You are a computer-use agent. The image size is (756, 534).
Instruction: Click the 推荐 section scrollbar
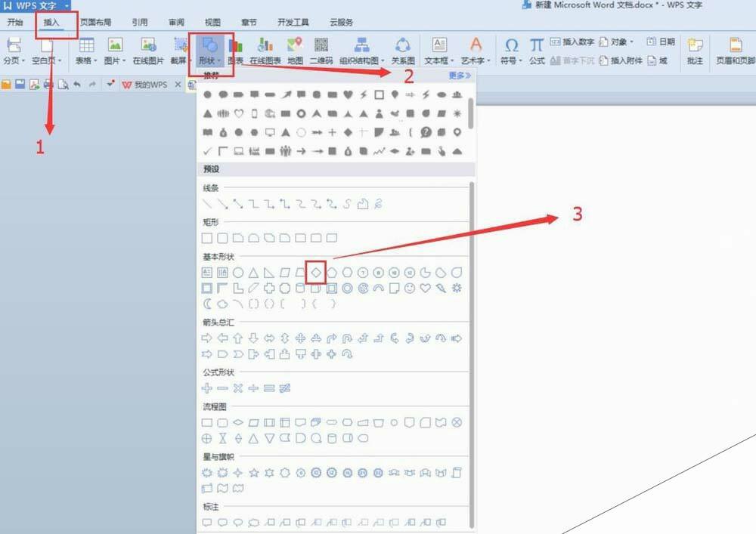pyautogui.click(x=470, y=113)
